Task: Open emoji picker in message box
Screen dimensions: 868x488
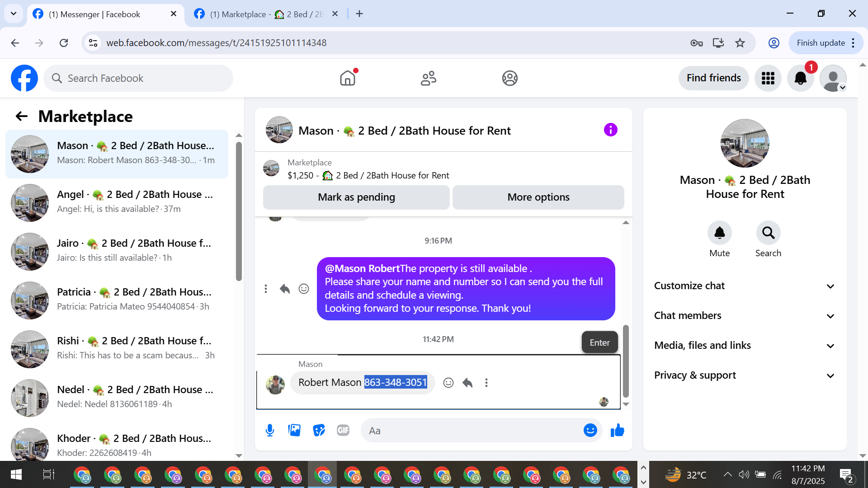Action: (x=590, y=430)
